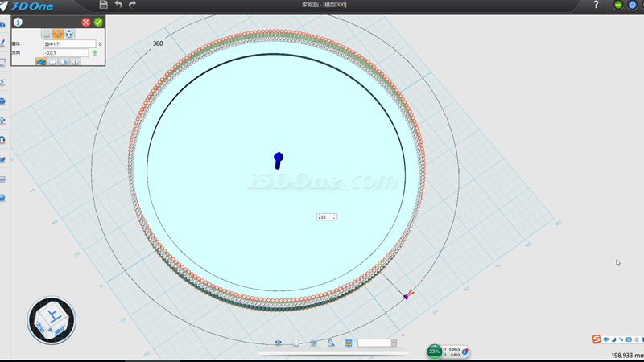Select the linear array mode
The image size is (644, 362).
click(47, 34)
